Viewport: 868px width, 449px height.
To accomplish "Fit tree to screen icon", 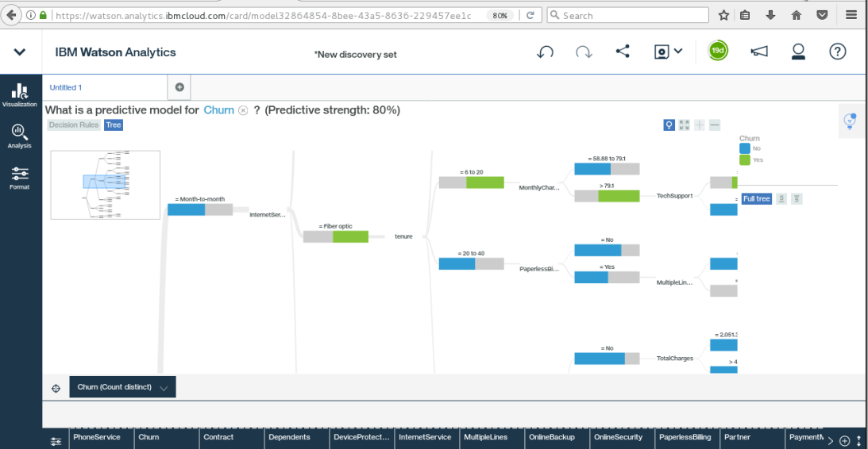I will [685, 125].
